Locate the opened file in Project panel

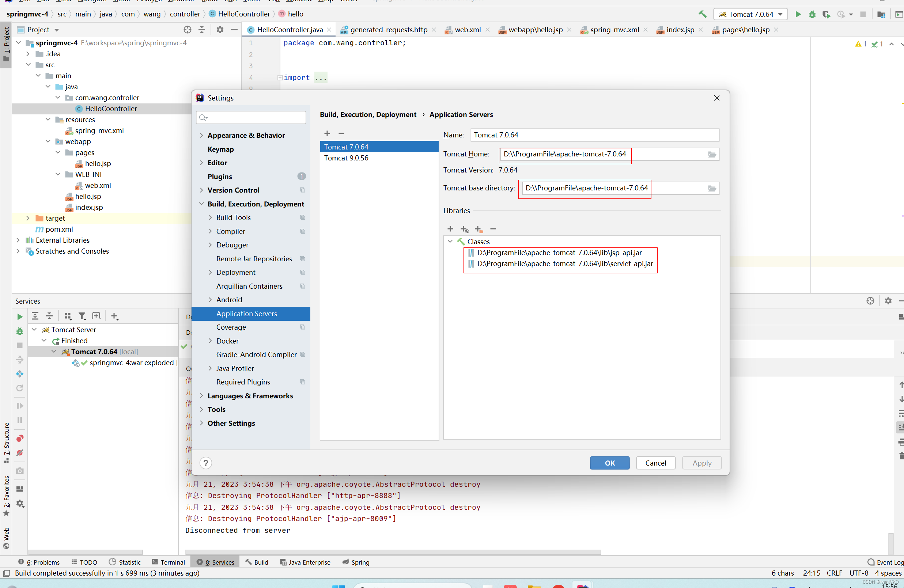187,30
